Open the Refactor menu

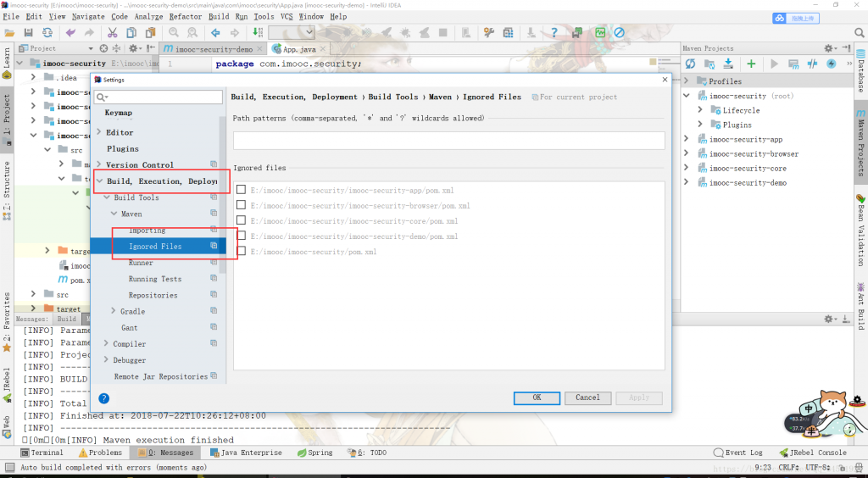click(186, 17)
